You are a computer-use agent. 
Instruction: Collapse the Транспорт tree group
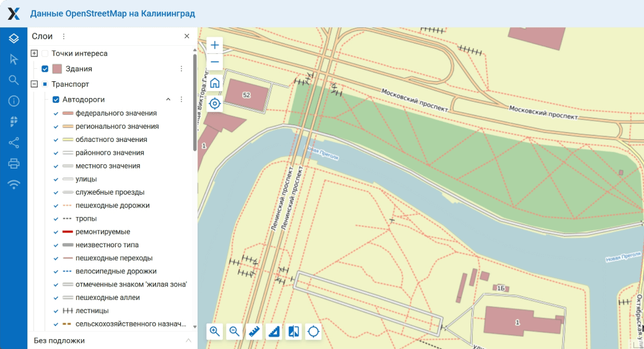34,84
